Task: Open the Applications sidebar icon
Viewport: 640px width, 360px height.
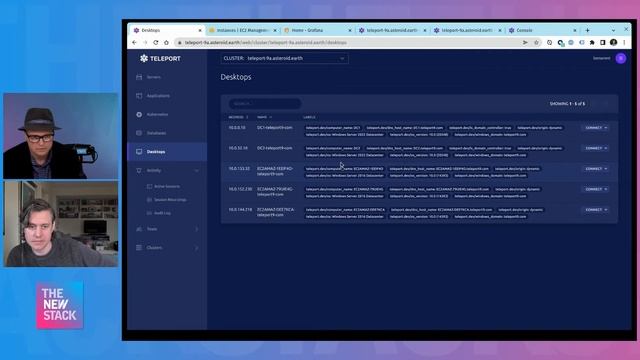Action: [x=139, y=96]
